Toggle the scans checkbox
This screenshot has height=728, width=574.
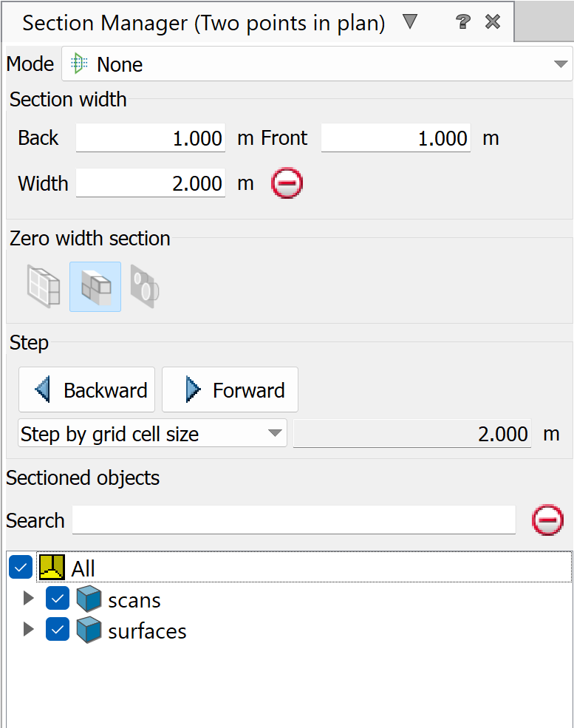point(58,599)
